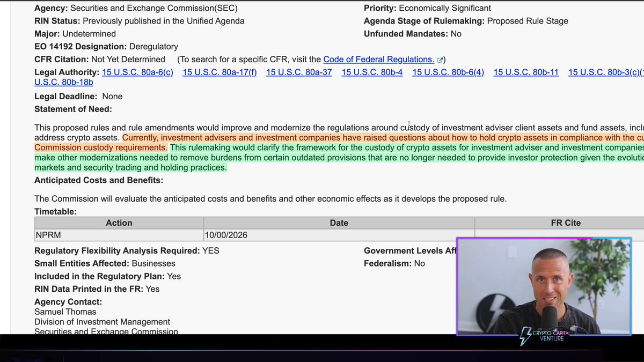Image resolution: width=644 pixels, height=362 pixels.
Task: Click RIN Data Printed in the FR: Yes
Action: click(97, 289)
